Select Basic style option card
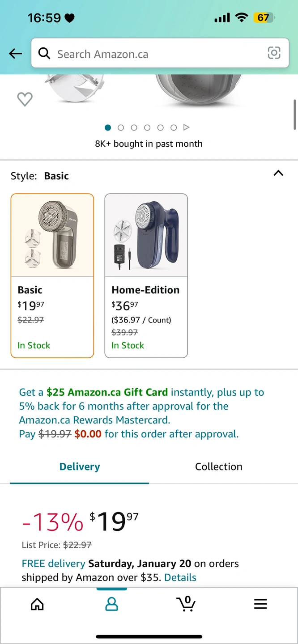 tap(52, 275)
